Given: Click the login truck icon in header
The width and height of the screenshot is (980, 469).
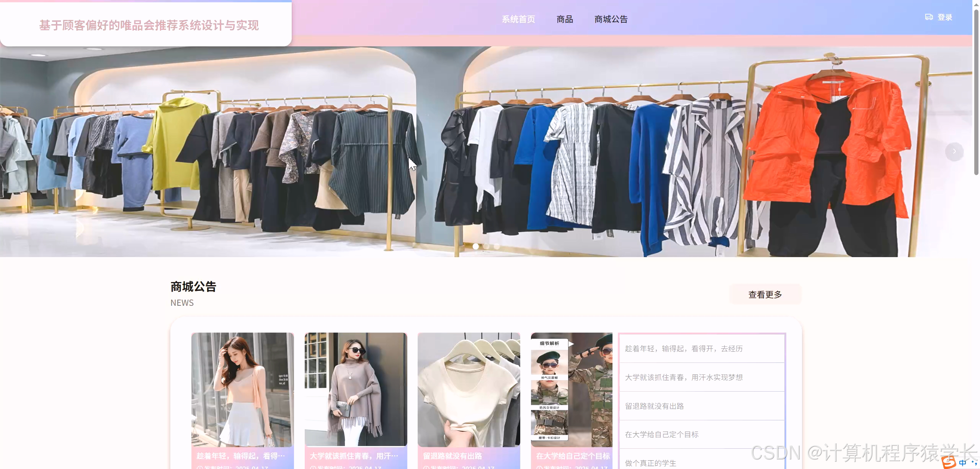Looking at the screenshot, I should pos(929,17).
